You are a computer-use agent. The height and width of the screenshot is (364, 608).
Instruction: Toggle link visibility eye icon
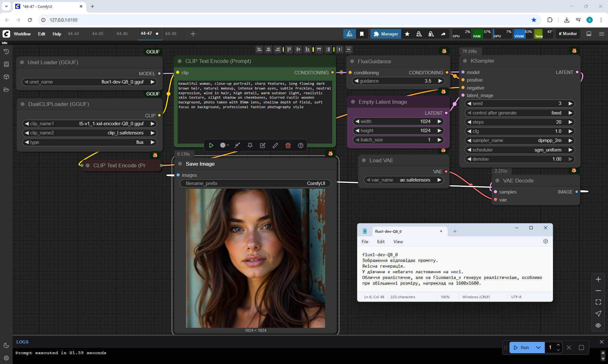coord(598,325)
